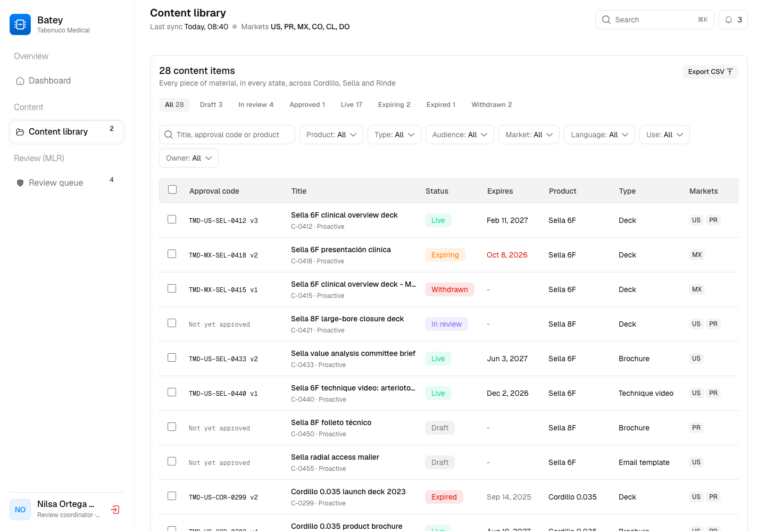Select the Live 17 tab

(x=352, y=105)
